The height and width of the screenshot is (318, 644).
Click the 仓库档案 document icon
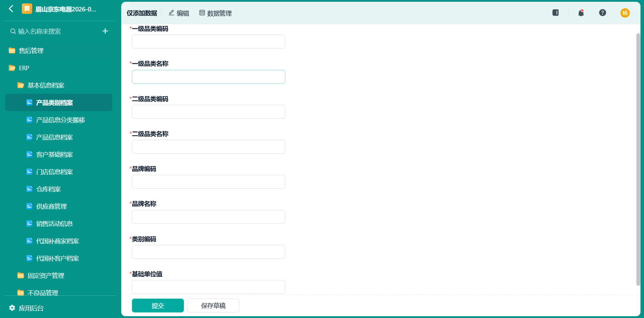[29, 189]
